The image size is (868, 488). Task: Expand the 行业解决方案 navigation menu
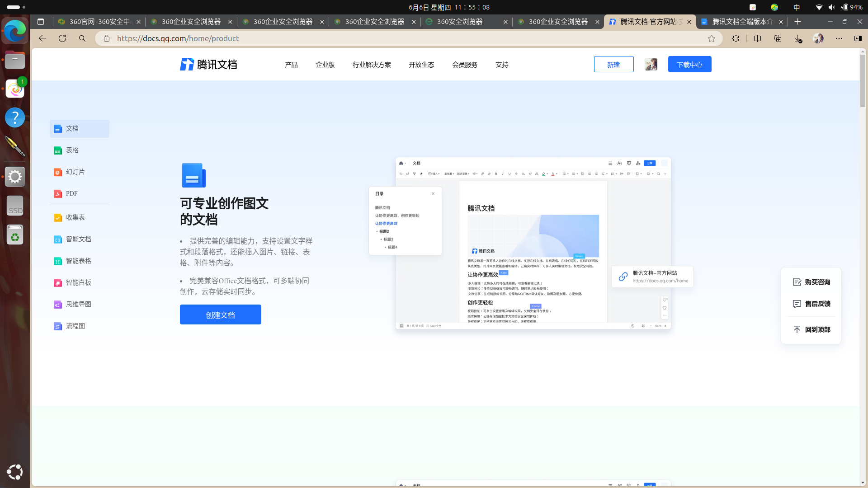point(372,65)
